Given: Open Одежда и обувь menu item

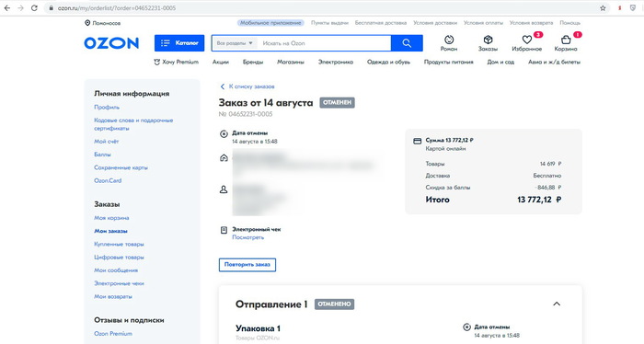Looking at the screenshot, I should click(388, 62).
